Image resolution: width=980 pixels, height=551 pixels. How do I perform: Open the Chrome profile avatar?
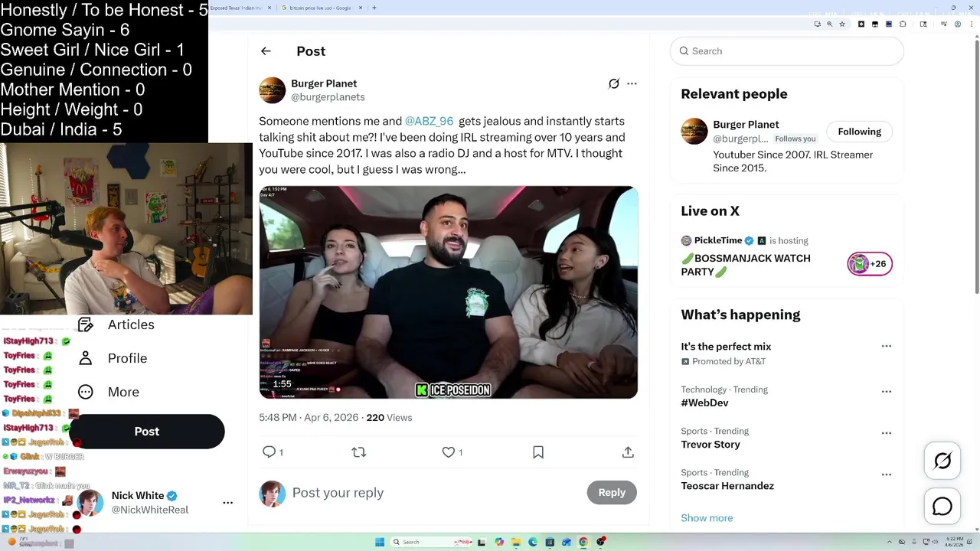[958, 24]
